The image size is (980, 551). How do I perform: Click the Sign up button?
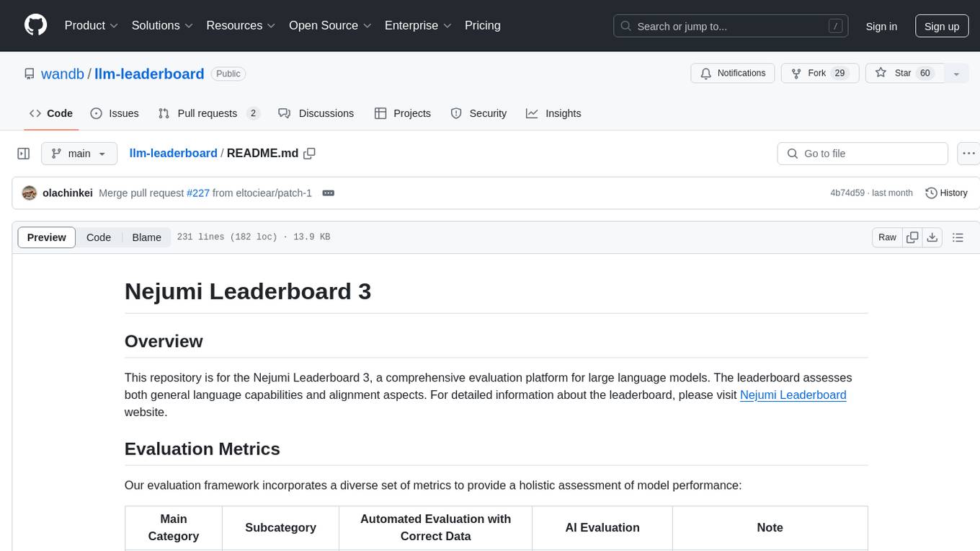942,26
